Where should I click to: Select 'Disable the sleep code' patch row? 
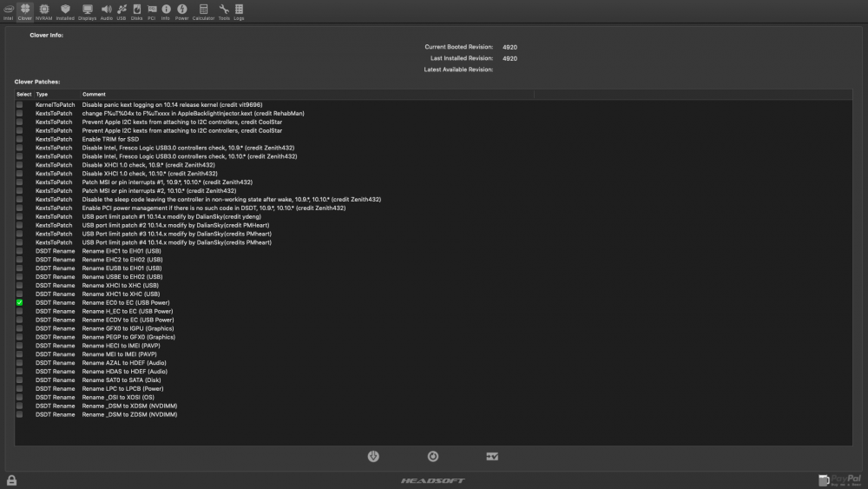click(433, 200)
